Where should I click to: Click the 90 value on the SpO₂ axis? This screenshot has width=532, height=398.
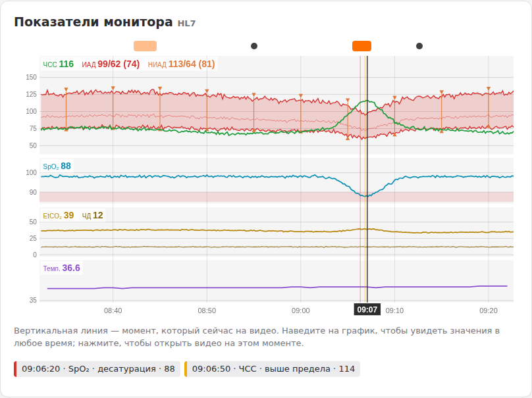point(33,192)
